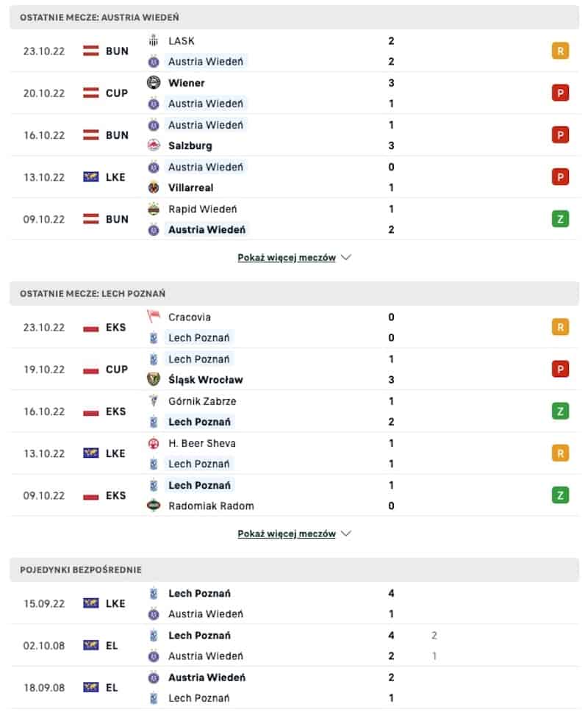Image resolution: width=588 pixels, height=712 pixels.
Task: Click orange R badge for LASK match
Action: [x=560, y=51]
